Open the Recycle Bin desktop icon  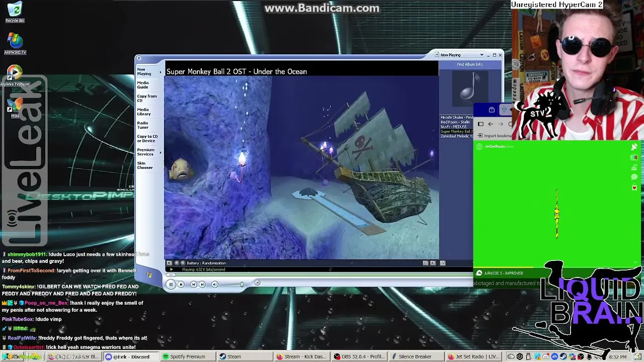pyautogui.click(x=15, y=13)
